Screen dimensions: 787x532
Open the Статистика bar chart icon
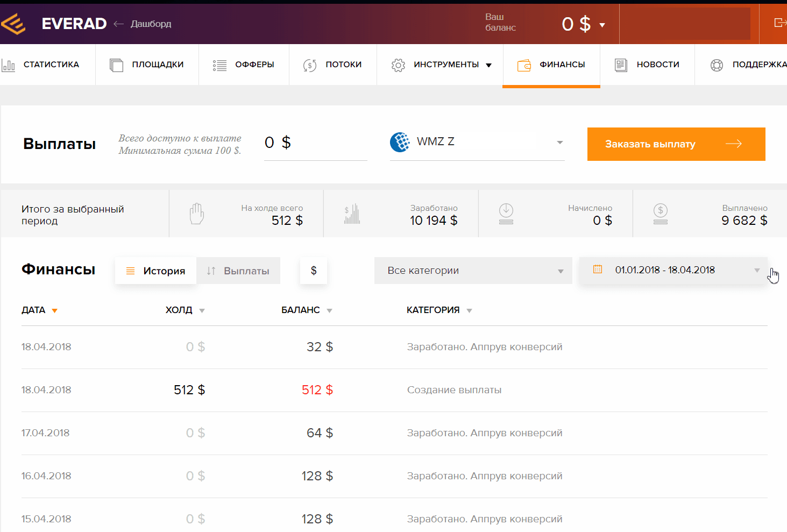click(8, 65)
